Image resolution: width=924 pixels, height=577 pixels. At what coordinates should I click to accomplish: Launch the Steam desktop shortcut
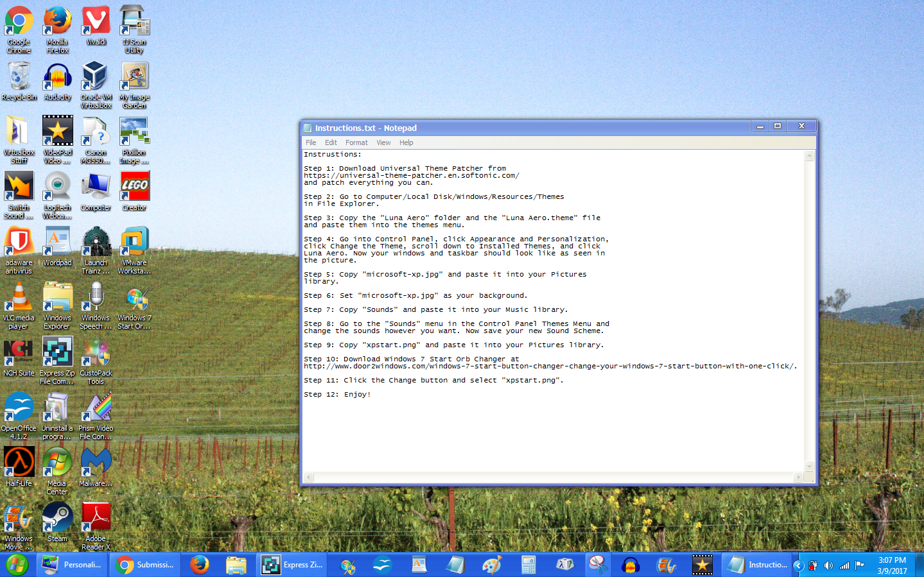(x=57, y=522)
